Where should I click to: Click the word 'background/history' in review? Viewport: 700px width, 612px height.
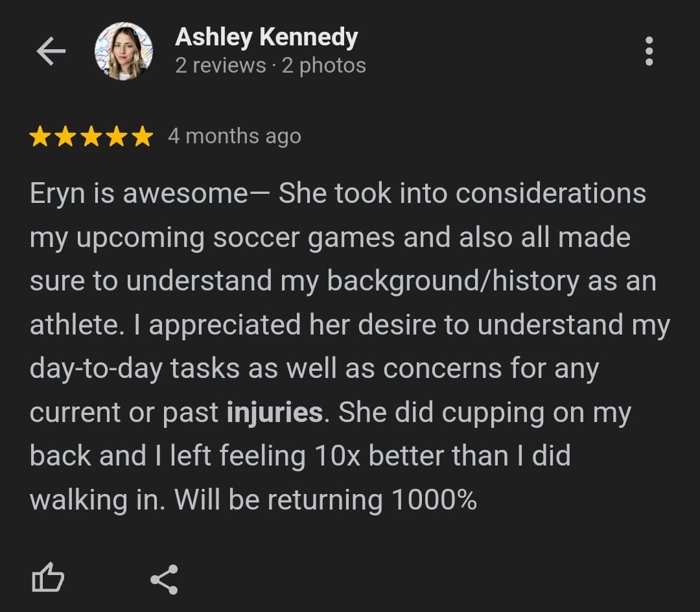453,281
